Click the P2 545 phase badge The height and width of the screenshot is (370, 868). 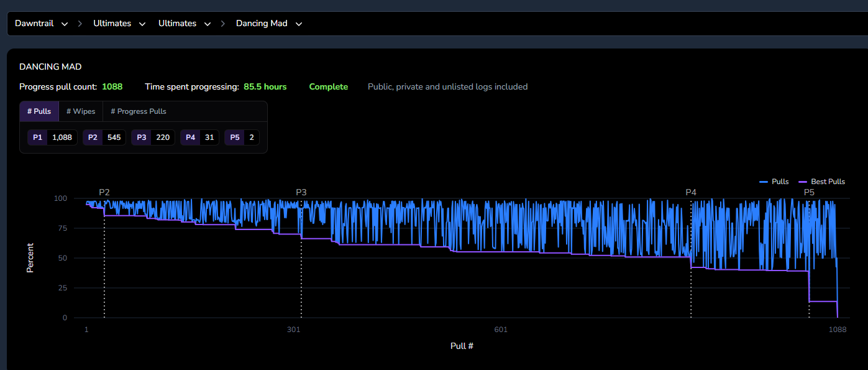(x=104, y=137)
